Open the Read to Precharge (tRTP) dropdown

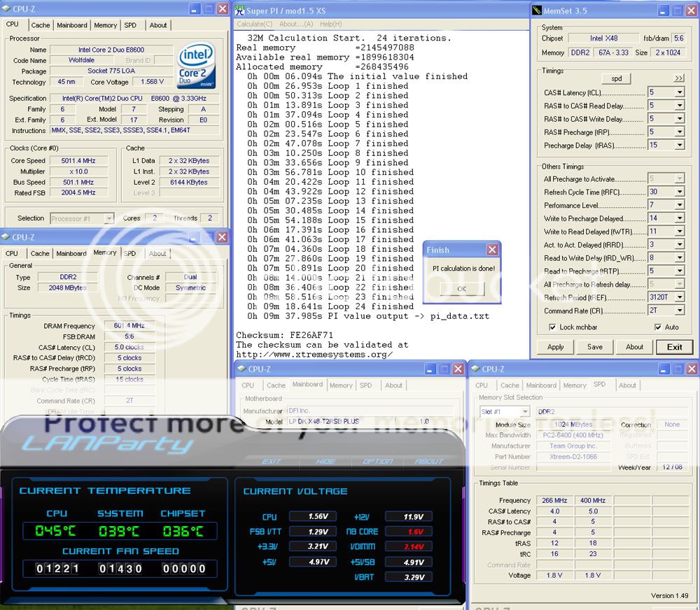coord(680,271)
